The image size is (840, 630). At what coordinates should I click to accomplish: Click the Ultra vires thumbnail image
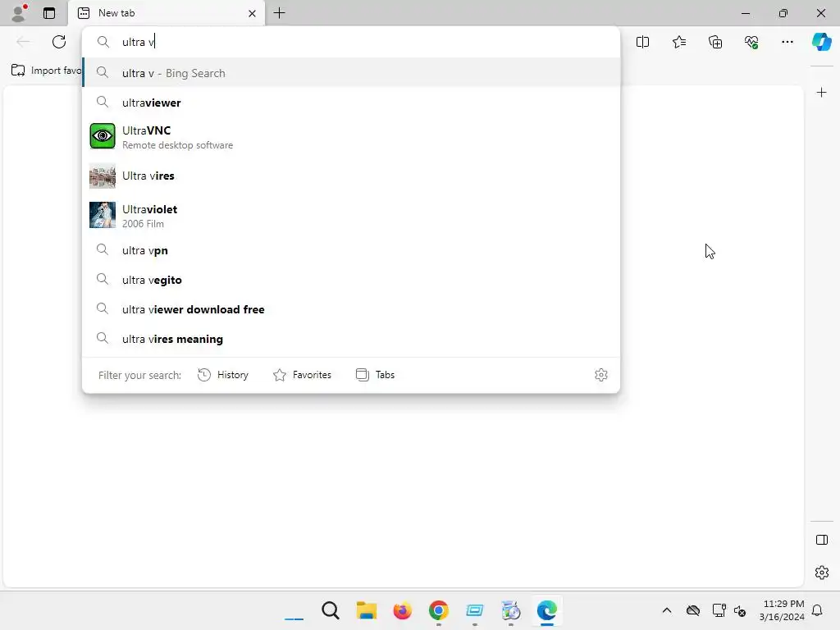pyautogui.click(x=103, y=176)
